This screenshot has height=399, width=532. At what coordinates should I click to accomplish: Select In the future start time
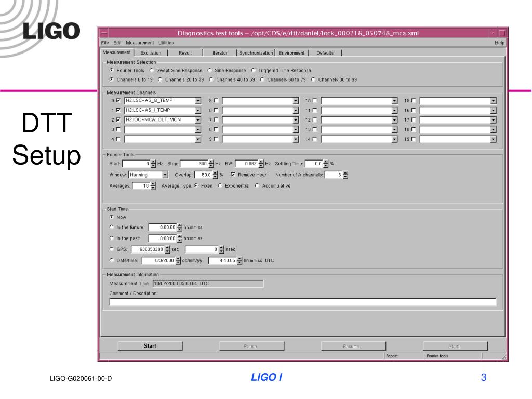[x=111, y=227]
